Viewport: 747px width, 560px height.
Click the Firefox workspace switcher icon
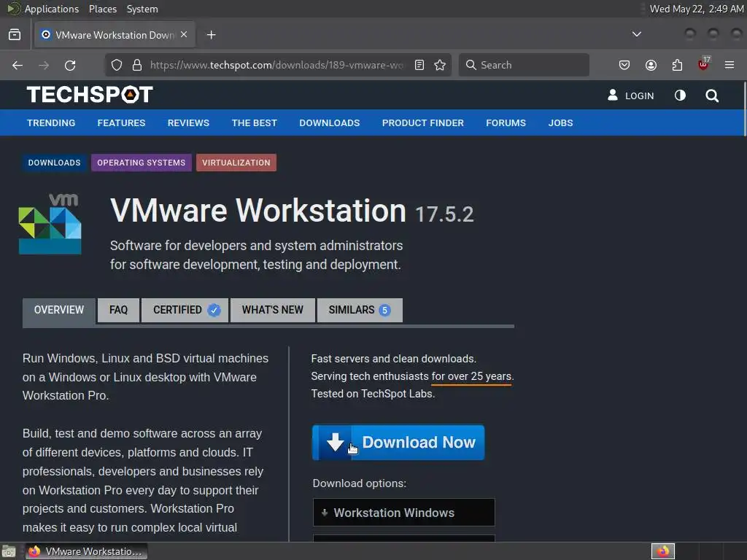[x=662, y=551]
